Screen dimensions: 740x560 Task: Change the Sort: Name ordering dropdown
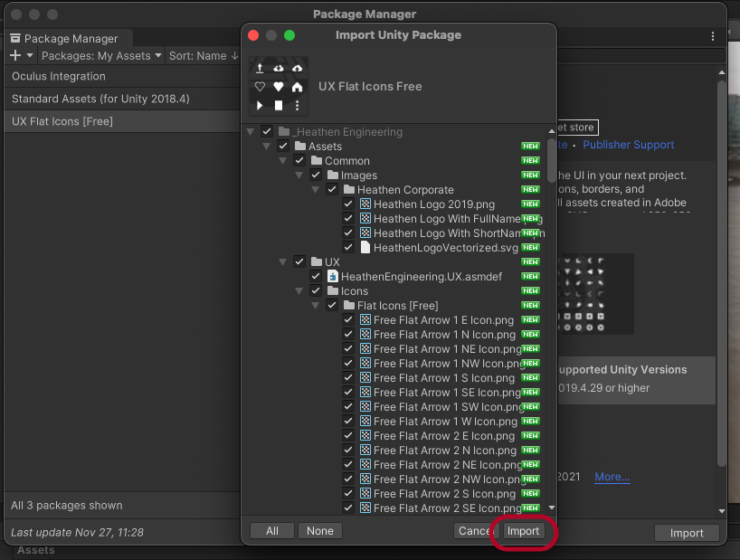(204, 56)
